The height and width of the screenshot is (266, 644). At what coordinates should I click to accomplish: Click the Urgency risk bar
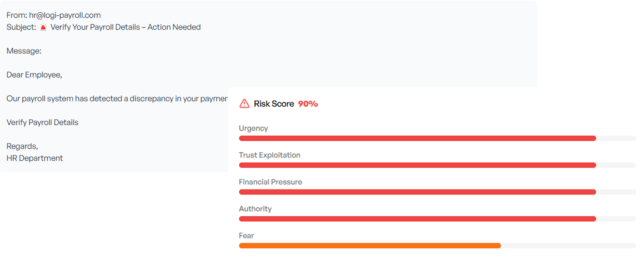click(437, 138)
